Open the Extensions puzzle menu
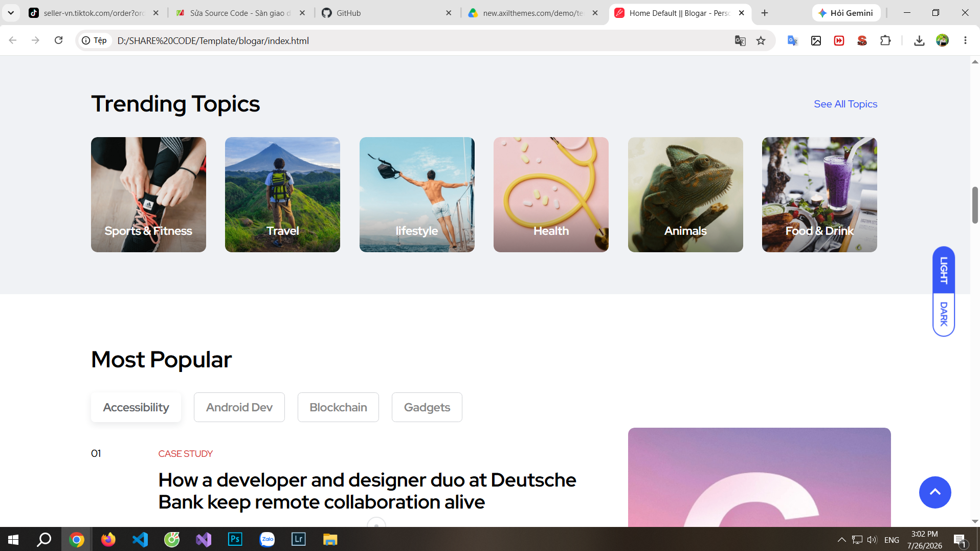This screenshot has width=980, height=551. click(885, 40)
